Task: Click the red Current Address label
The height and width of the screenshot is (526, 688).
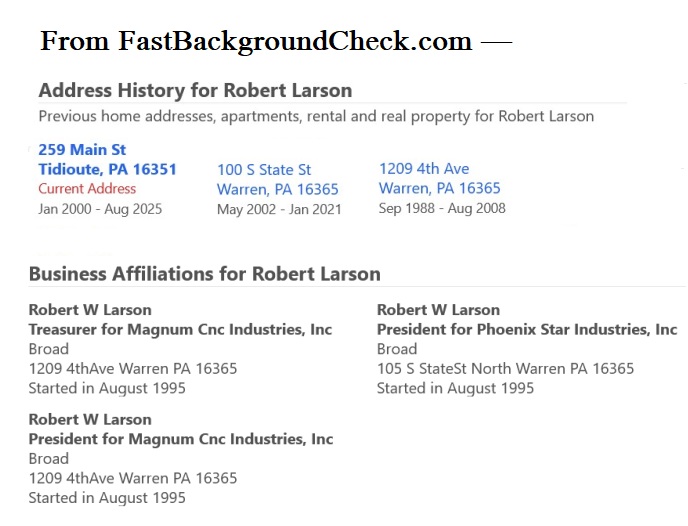Action: pyautogui.click(x=87, y=188)
